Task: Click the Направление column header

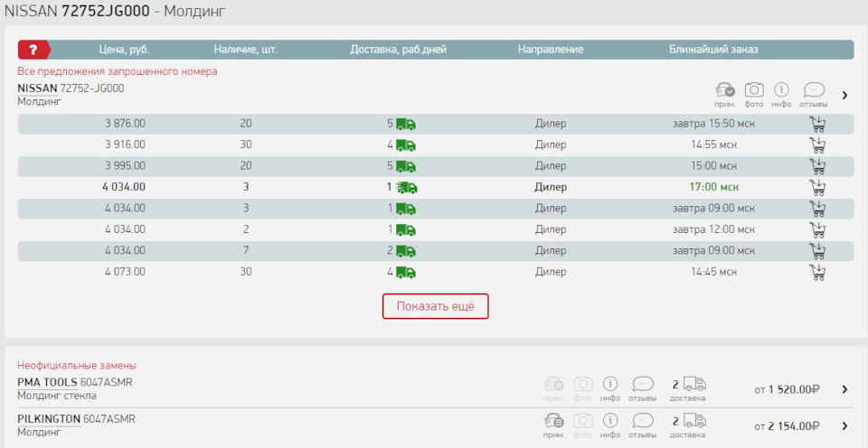Action: (551, 50)
